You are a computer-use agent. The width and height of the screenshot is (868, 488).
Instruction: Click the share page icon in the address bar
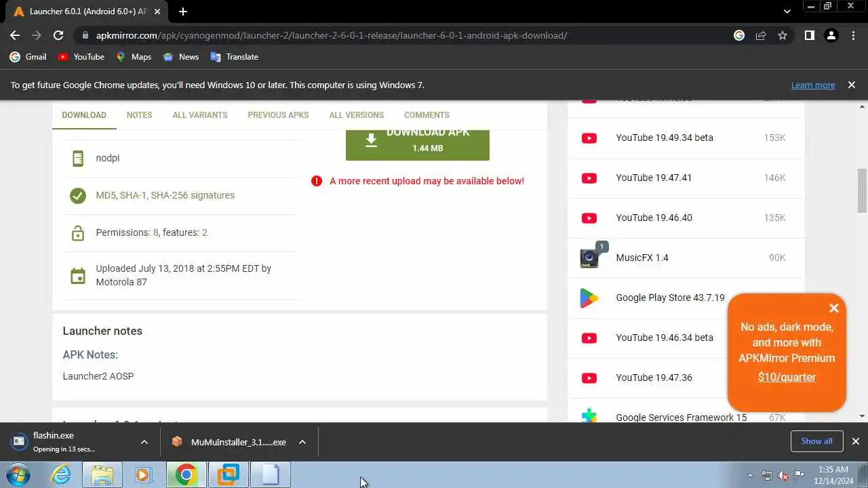coord(761,35)
